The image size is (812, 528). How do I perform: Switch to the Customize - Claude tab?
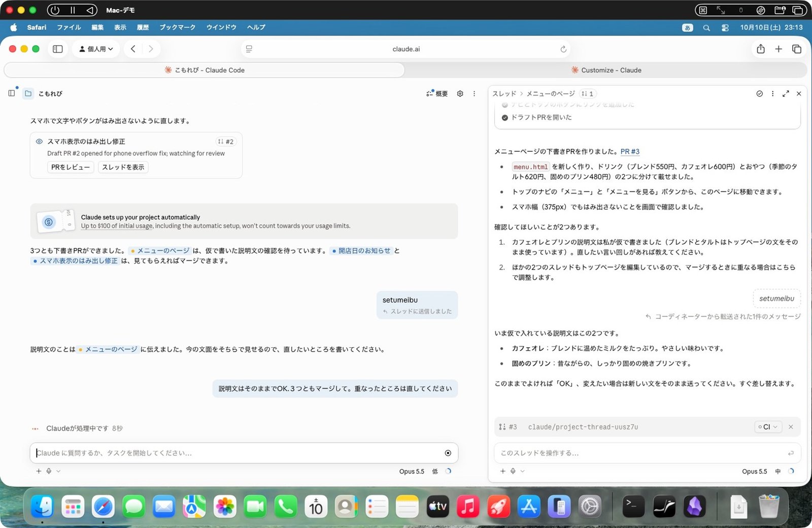(x=606, y=70)
